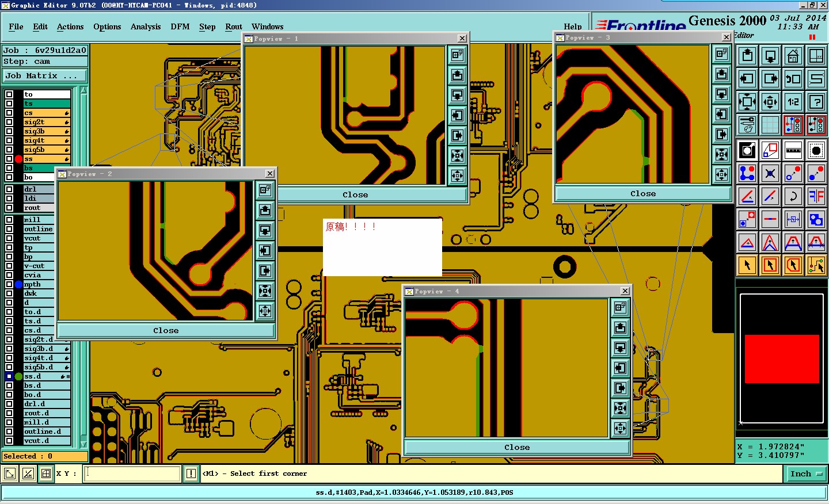The width and height of the screenshot is (829, 504).
Task: Select the rectangle arrow selection tool
Action: click(x=770, y=265)
